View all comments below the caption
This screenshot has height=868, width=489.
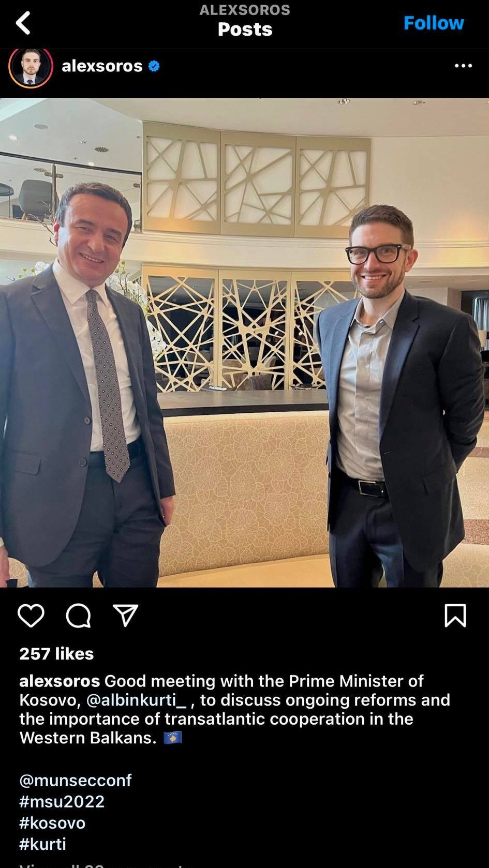101,864
